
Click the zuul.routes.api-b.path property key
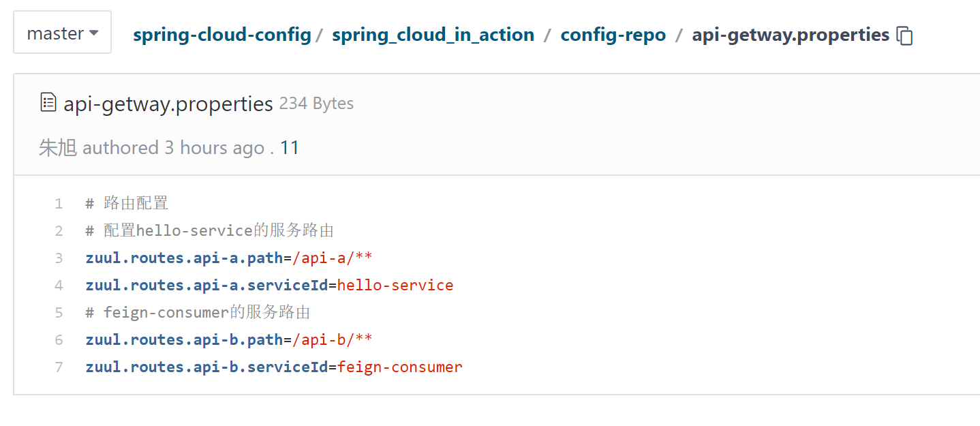183,340
